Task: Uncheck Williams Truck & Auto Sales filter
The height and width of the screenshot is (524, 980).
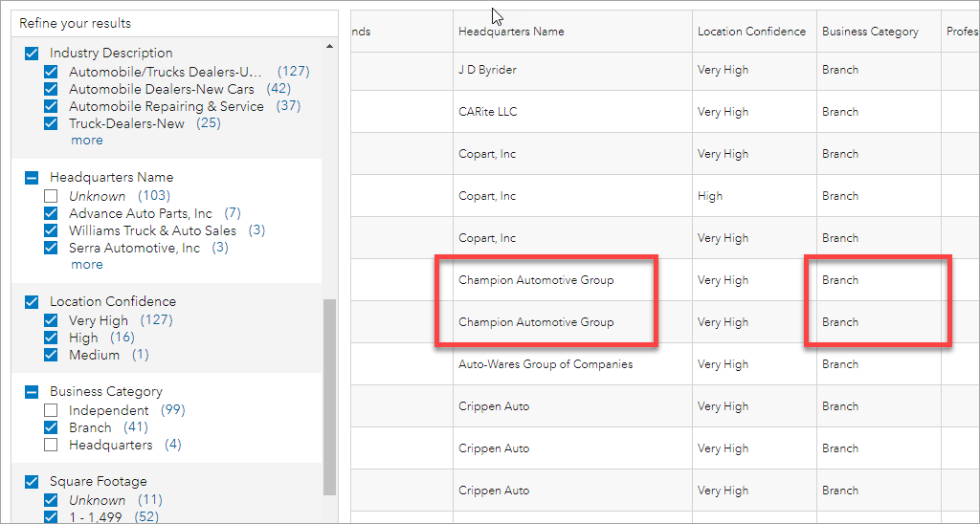Action: (x=52, y=230)
